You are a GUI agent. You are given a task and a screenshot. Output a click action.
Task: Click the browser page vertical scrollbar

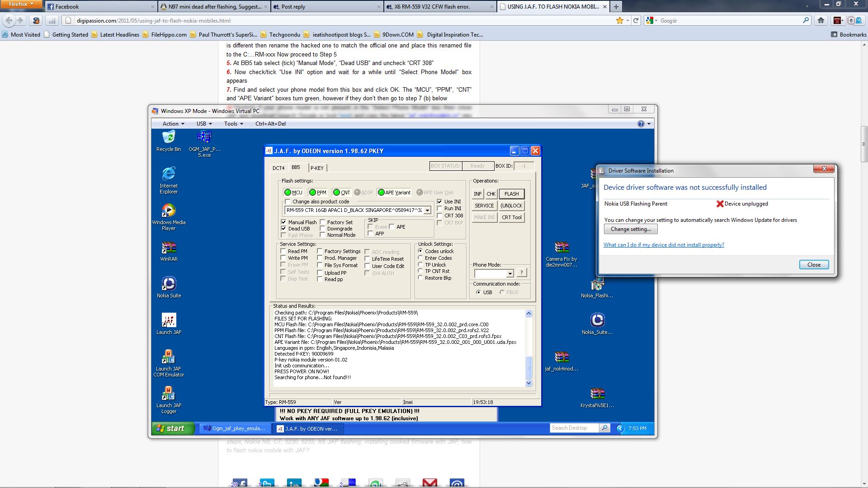pos(864,145)
